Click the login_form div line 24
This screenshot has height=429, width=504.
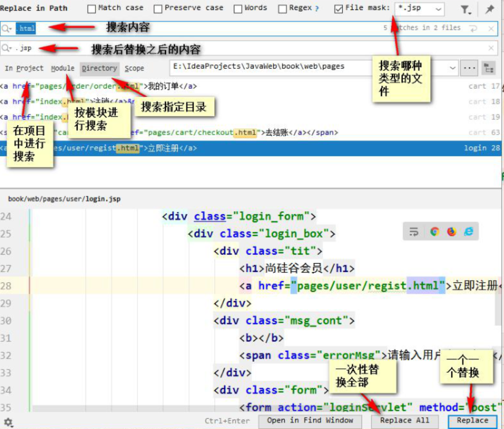pos(239,216)
